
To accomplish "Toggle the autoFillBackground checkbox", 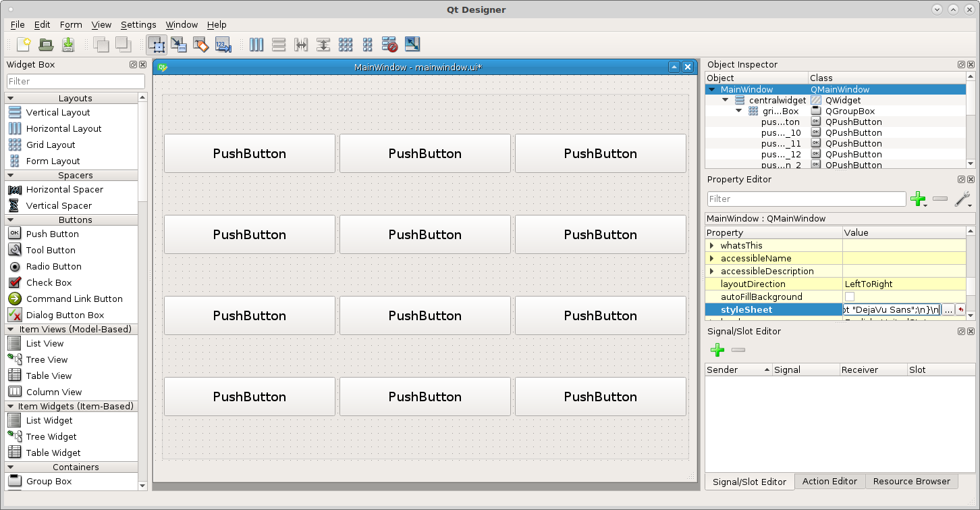I will click(x=850, y=297).
